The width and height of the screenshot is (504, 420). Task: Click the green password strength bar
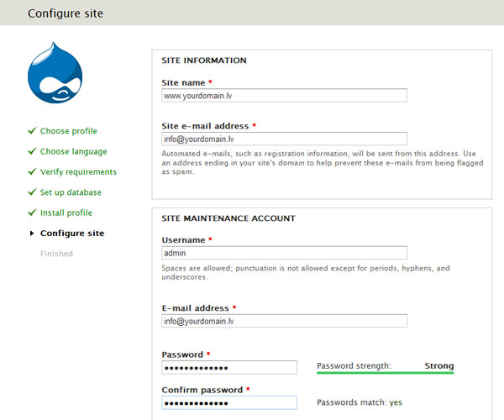pos(385,373)
